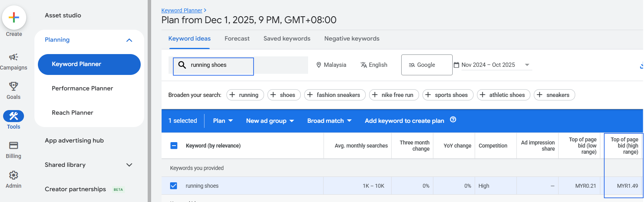644x202 pixels.
Task: Add 'running' broaden search chip
Action: [244, 95]
